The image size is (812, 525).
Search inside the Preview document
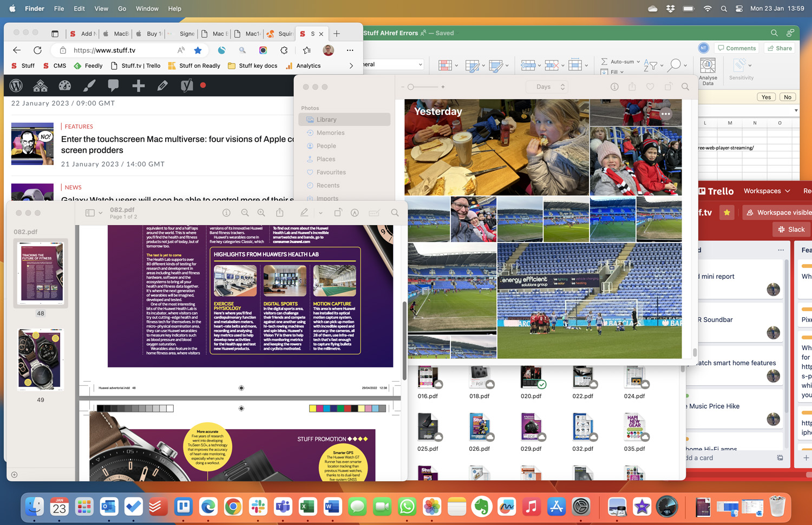click(x=395, y=213)
